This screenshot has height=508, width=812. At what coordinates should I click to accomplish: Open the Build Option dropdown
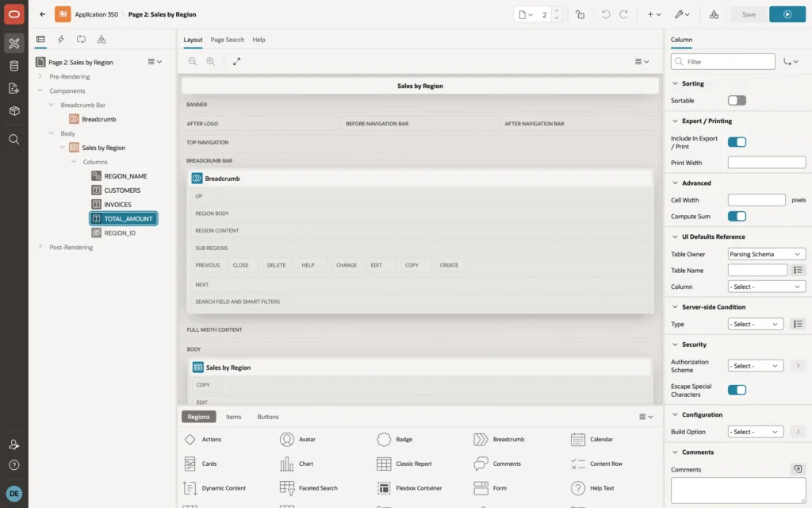tap(755, 432)
